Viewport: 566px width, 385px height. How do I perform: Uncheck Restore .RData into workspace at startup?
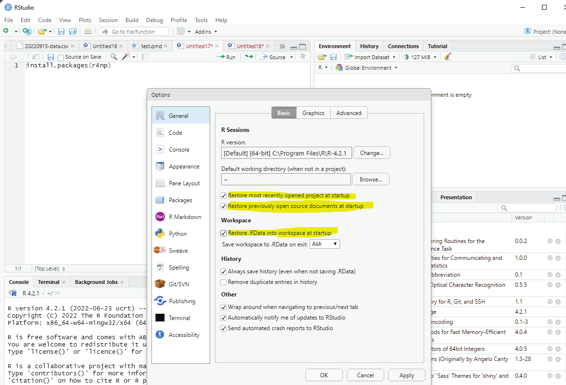coord(223,233)
